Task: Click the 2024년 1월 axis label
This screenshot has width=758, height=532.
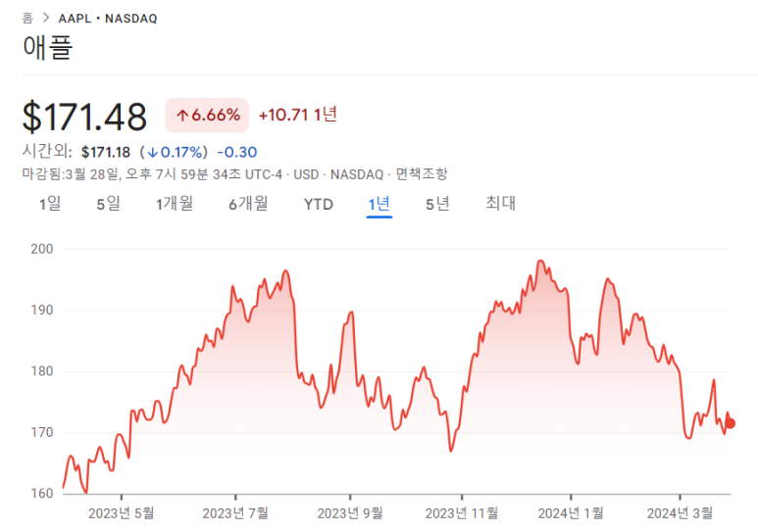Action: click(x=571, y=513)
